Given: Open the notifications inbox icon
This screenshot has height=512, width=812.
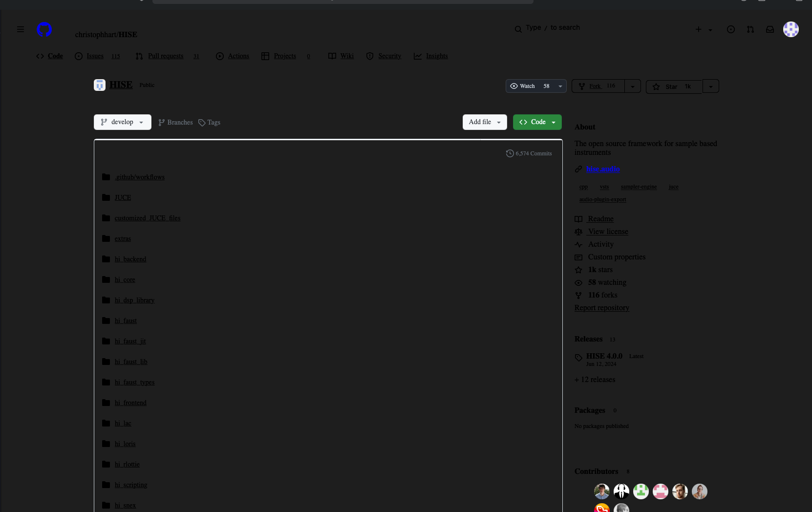Looking at the screenshot, I should point(770,29).
